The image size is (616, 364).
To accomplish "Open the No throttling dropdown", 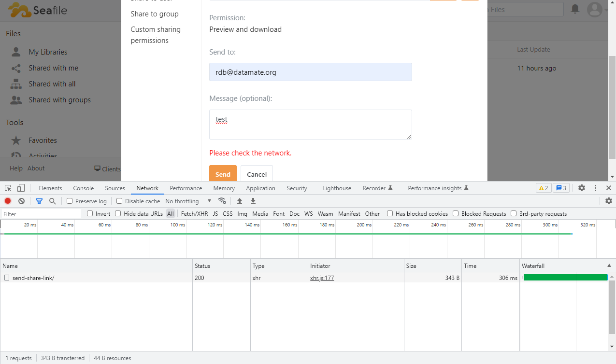I will pos(188,201).
